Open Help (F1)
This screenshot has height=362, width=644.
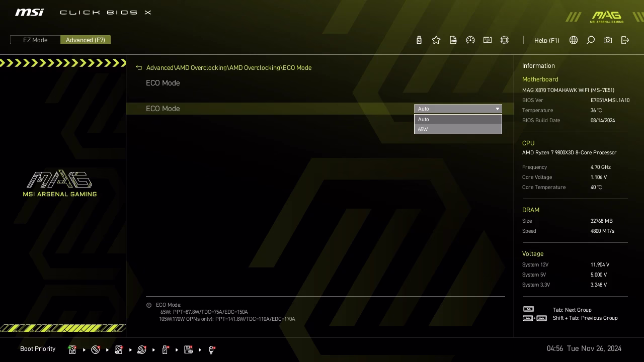(547, 40)
